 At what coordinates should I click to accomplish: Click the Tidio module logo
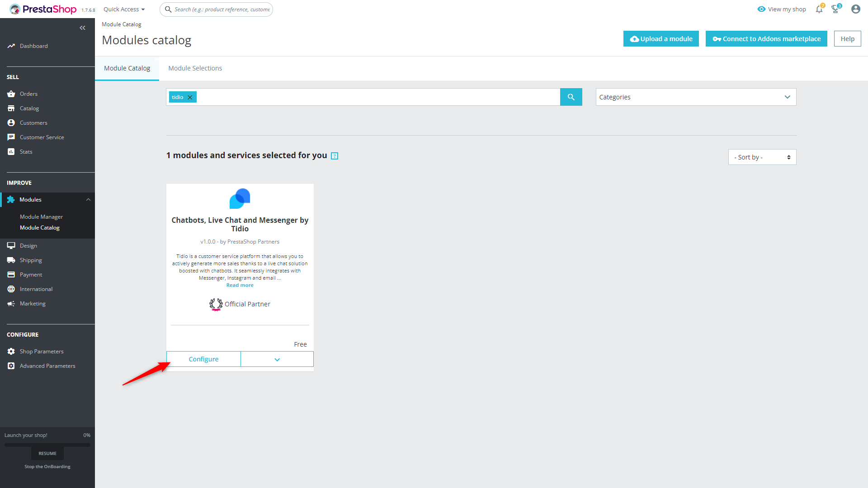[x=240, y=199]
